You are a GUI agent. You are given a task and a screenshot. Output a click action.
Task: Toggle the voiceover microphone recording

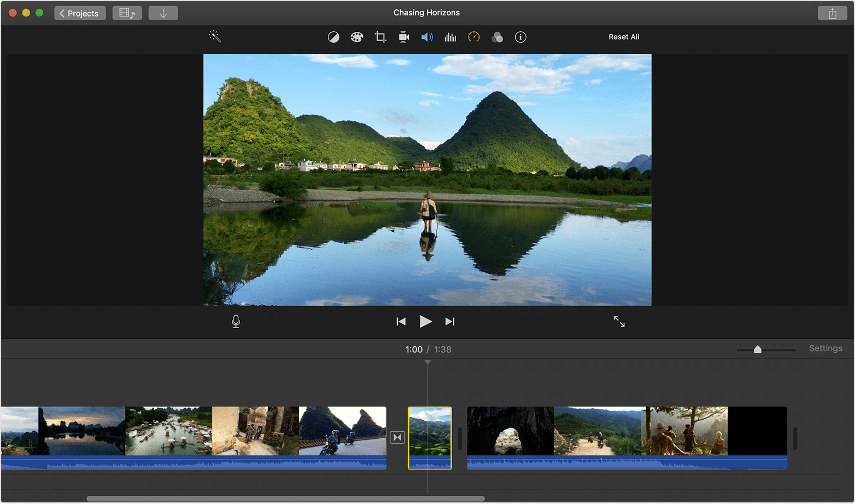pyautogui.click(x=236, y=322)
